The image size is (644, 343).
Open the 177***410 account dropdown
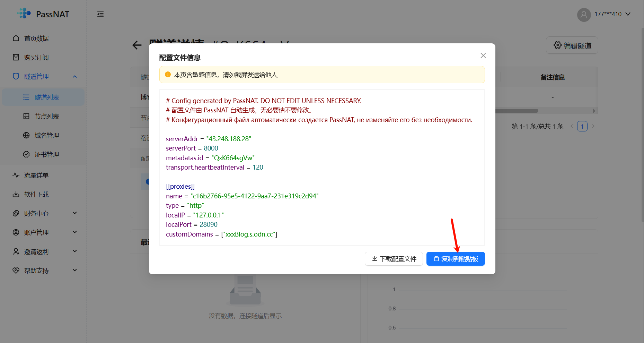click(x=612, y=14)
